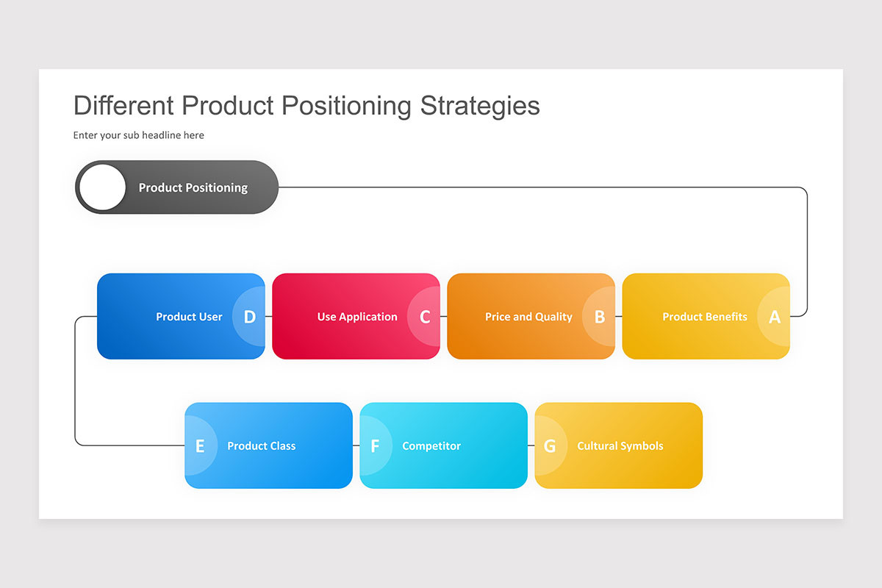Select the Product Positioning label text
882x588 pixels.
click(193, 187)
